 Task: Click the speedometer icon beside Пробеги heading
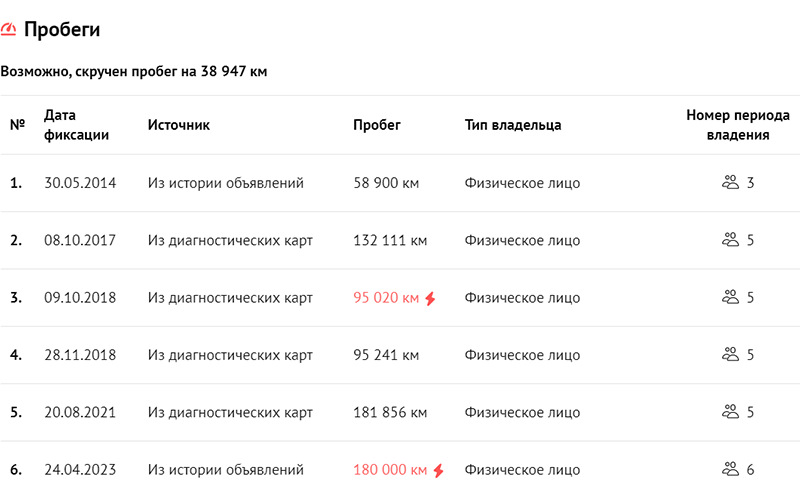click(x=9, y=30)
